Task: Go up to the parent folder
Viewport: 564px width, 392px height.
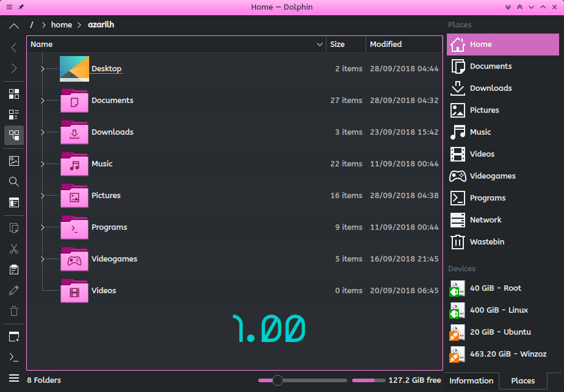Action: 14,26
